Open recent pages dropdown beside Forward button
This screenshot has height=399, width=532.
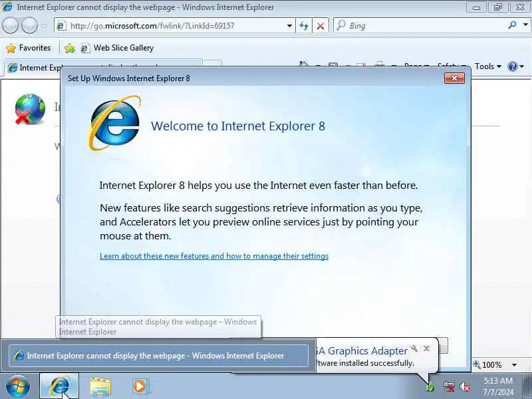[44, 25]
